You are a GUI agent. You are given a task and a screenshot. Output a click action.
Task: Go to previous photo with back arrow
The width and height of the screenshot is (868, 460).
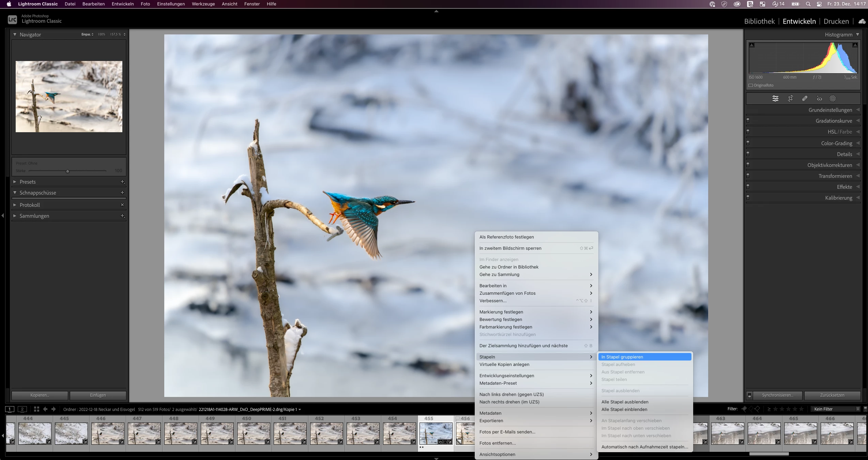coord(45,409)
